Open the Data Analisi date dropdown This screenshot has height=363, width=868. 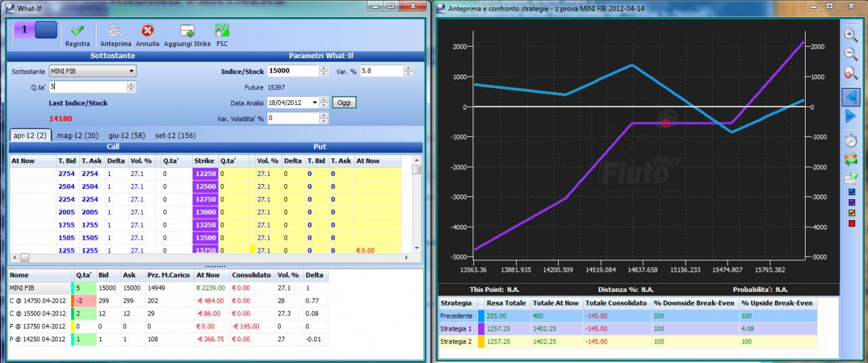click(x=314, y=102)
